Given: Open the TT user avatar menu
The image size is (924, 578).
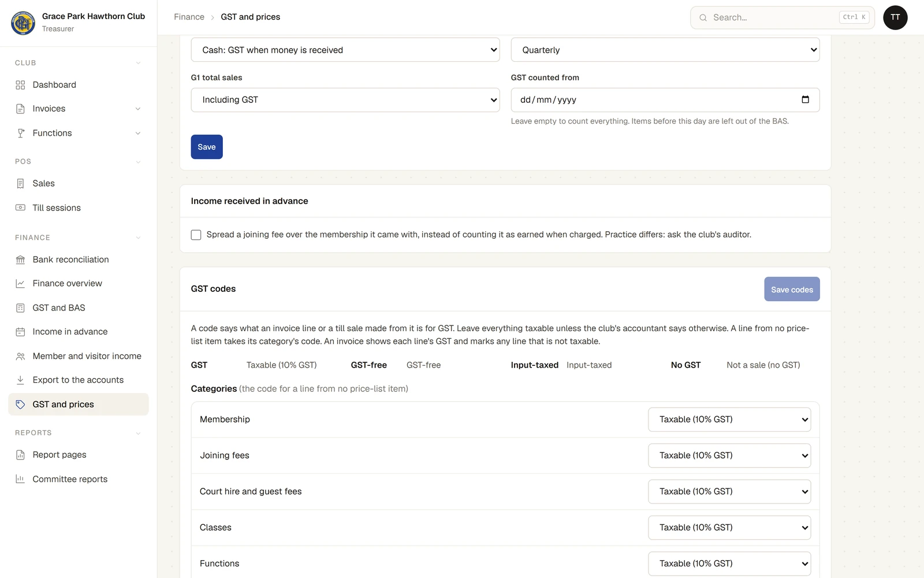Looking at the screenshot, I should click(x=895, y=17).
